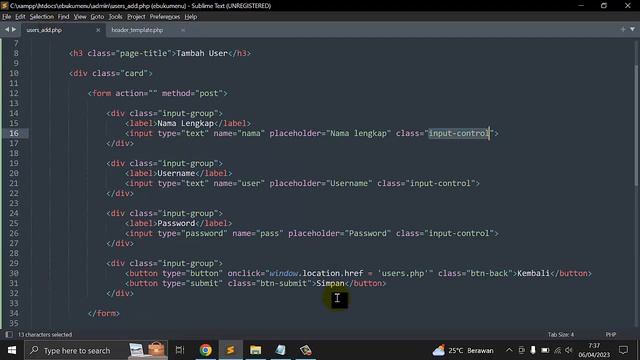Close the header_template.php tab
Screen dimensions: 640x360
tap(183, 30)
